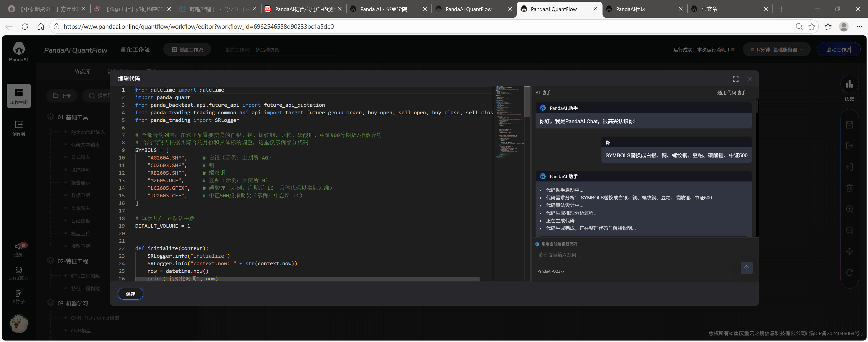Open the browser settings and more menu

[859, 26]
